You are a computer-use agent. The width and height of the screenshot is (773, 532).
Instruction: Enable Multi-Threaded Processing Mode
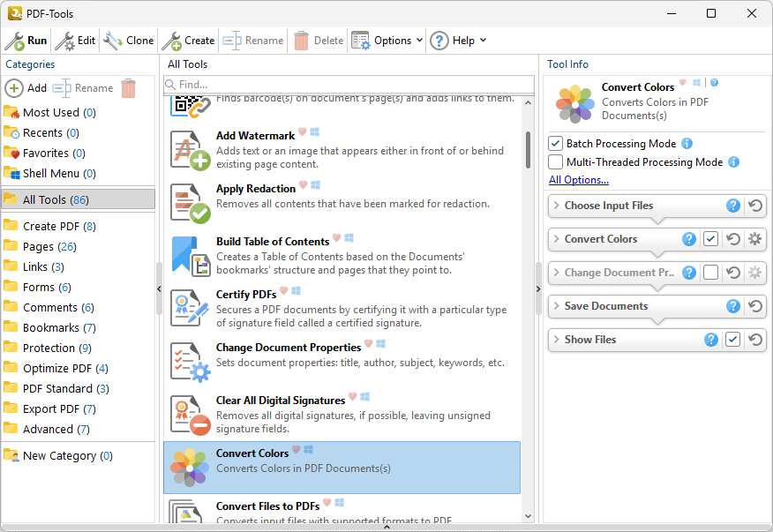point(555,162)
